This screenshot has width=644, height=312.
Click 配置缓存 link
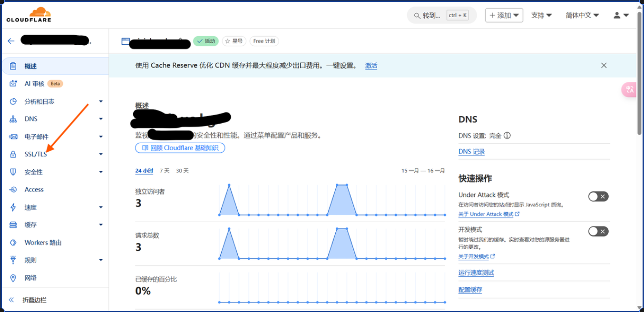pyautogui.click(x=470, y=290)
